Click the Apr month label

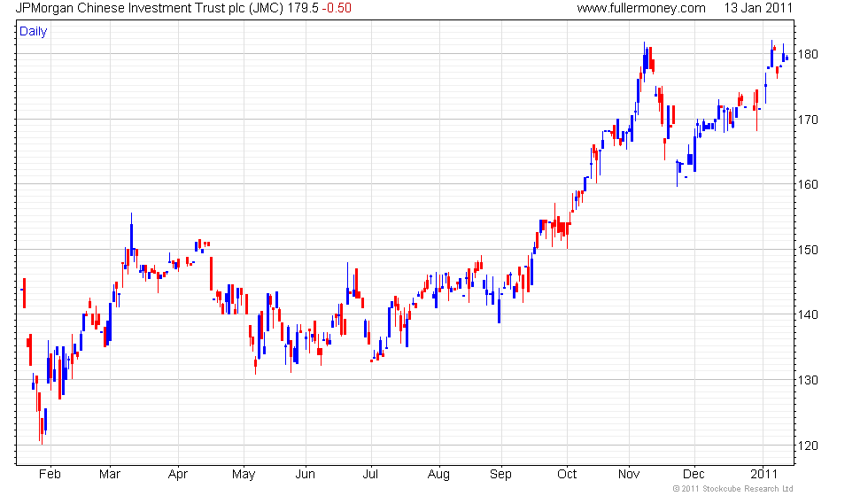[178, 475]
